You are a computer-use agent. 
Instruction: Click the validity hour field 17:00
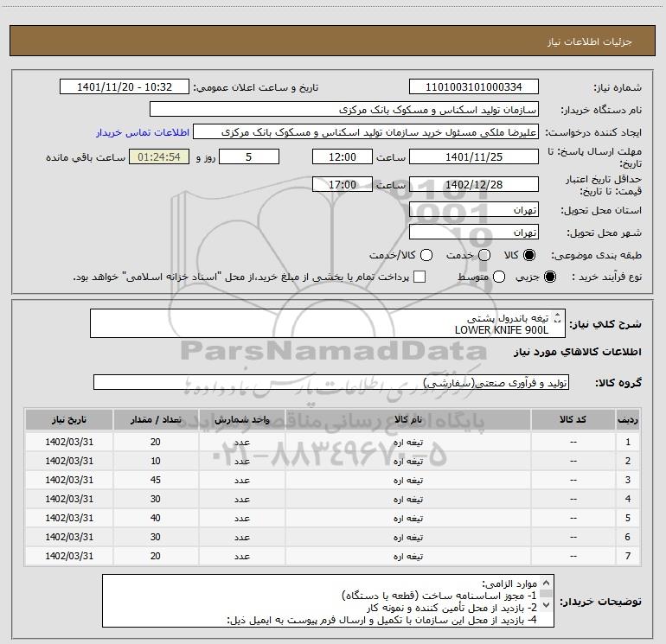(x=343, y=184)
